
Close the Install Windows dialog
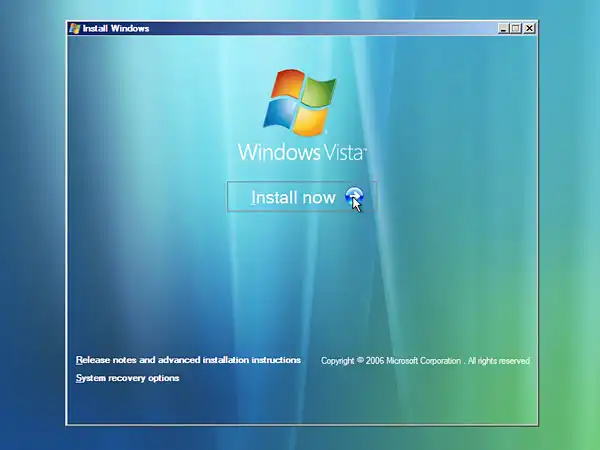tap(529, 28)
